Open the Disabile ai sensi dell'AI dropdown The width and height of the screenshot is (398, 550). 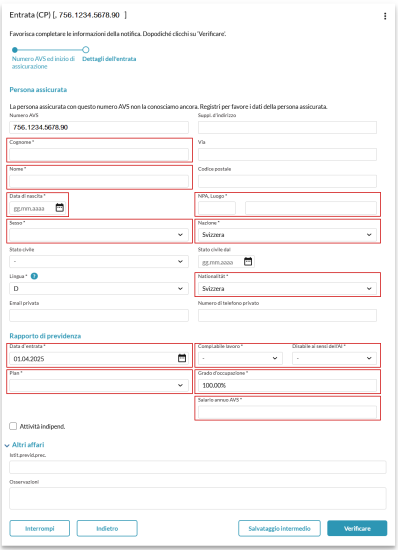tap(334, 358)
